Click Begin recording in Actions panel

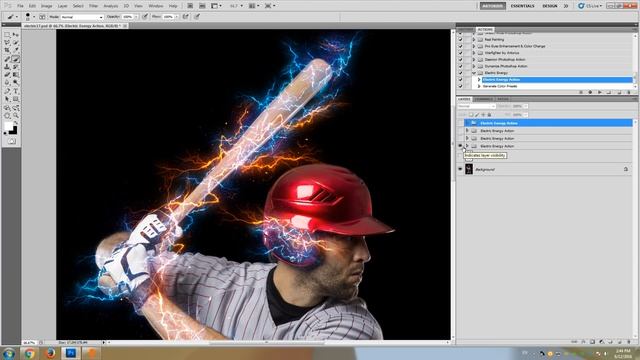[x=590, y=92]
